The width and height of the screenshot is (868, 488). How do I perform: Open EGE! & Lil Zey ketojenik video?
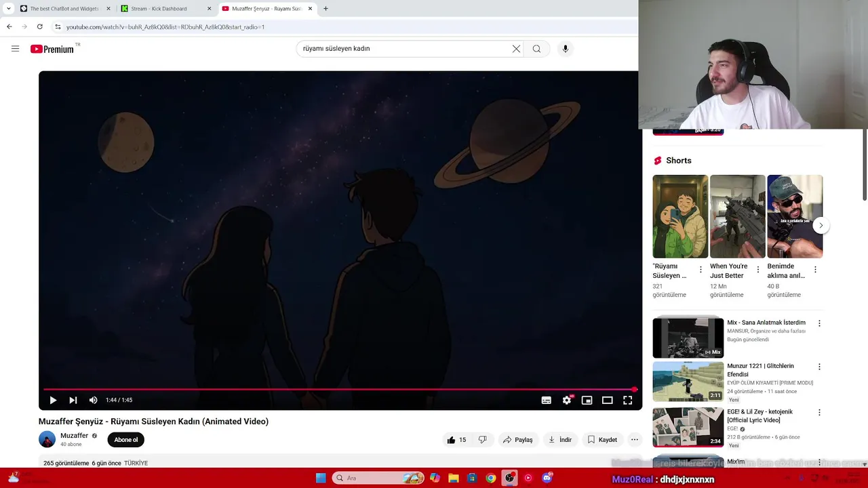(x=688, y=427)
